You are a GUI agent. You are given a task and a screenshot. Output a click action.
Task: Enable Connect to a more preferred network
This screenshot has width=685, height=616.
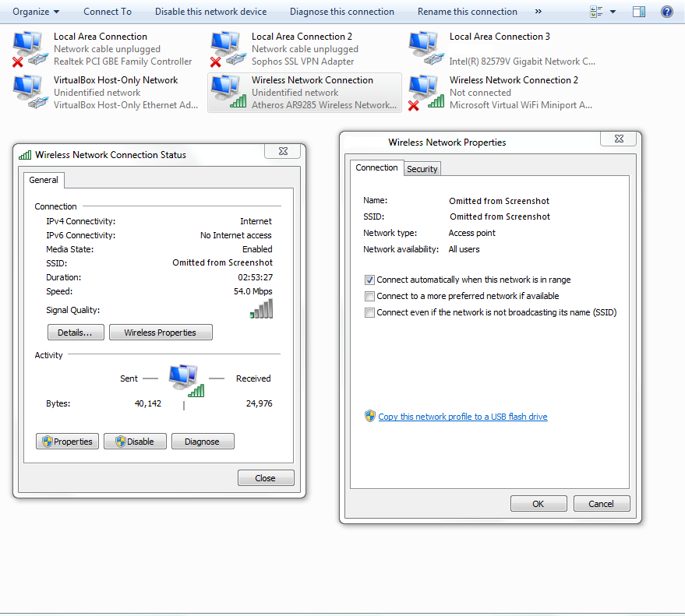(x=370, y=296)
